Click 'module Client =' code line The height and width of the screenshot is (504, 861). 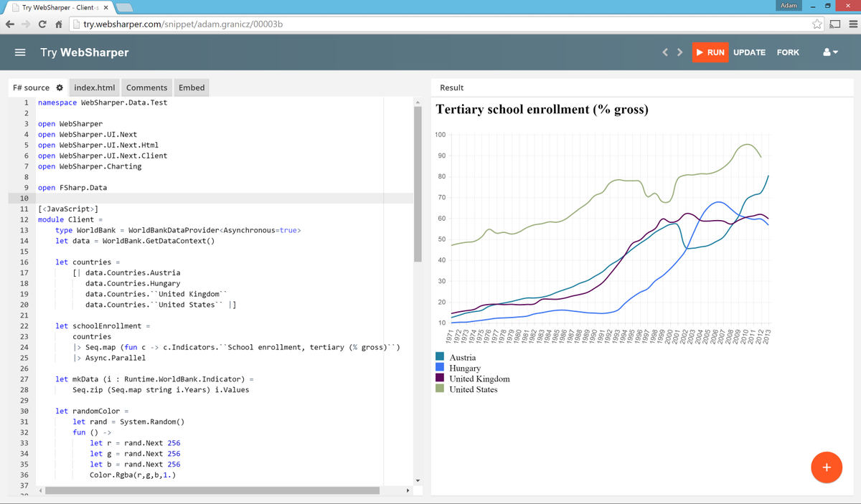click(70, 219)
